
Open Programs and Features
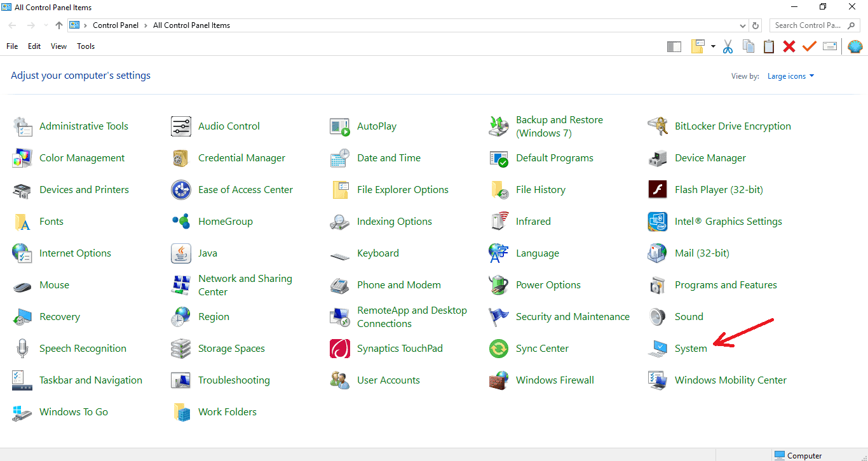pos(712,285)
